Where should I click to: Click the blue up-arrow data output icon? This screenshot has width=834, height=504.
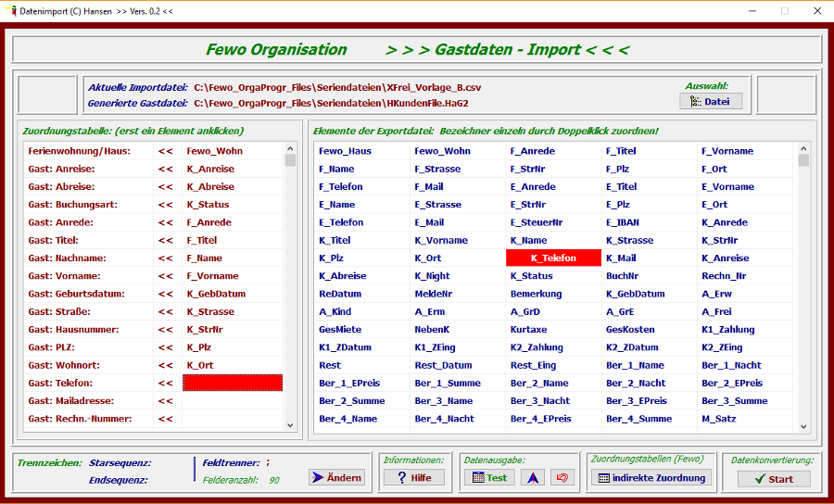click(532, 477)
